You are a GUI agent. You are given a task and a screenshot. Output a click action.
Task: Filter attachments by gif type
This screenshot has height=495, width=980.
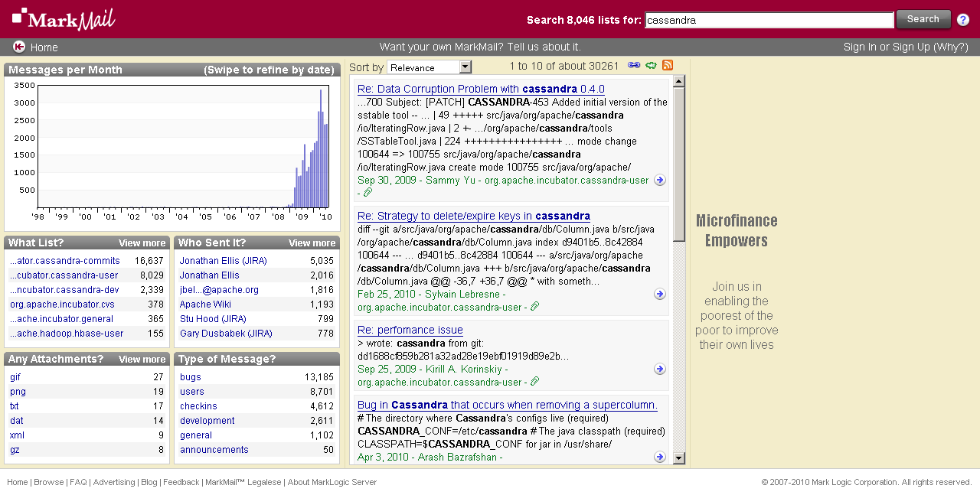click(15, 377)
